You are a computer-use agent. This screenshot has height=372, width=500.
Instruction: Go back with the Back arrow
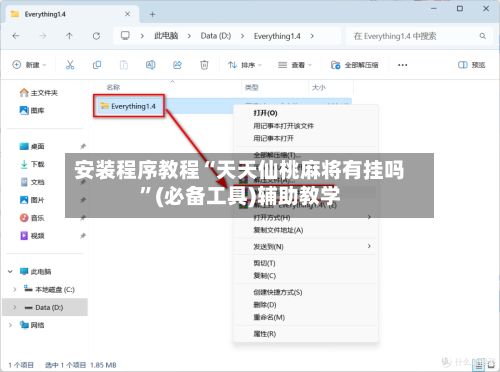(x=16, y=36)
